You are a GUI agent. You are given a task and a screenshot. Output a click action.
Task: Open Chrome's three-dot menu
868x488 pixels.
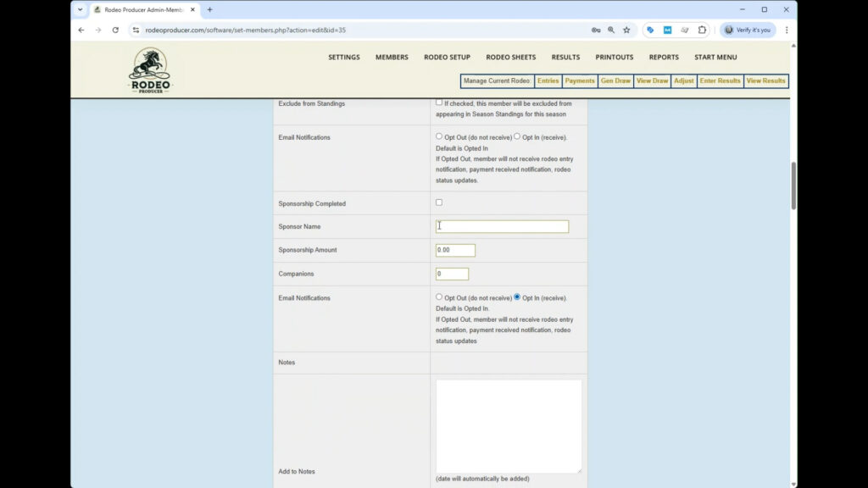[x=787, y=30]
